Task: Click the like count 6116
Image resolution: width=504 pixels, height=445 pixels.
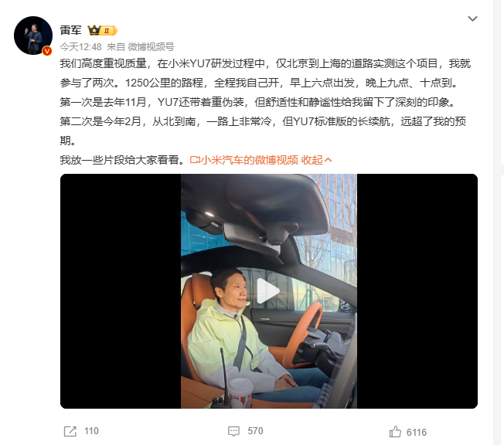Action: pyautogui.click(x=417, y=433)
